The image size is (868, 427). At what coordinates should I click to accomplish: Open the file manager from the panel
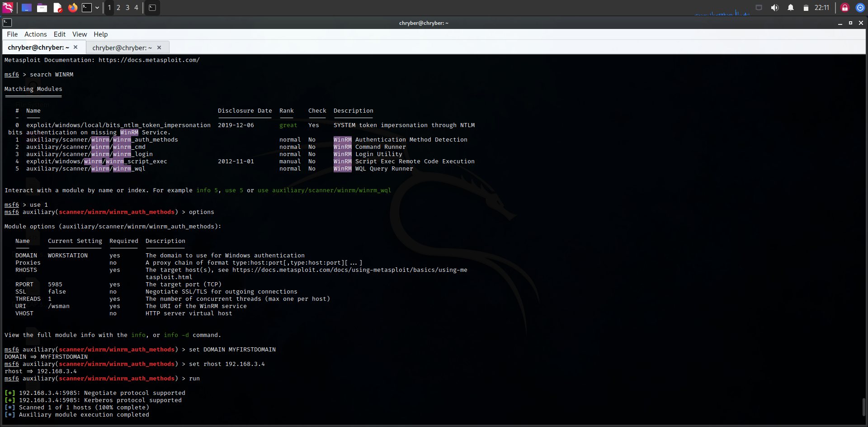pyautogui.click(x=42, y=8)
